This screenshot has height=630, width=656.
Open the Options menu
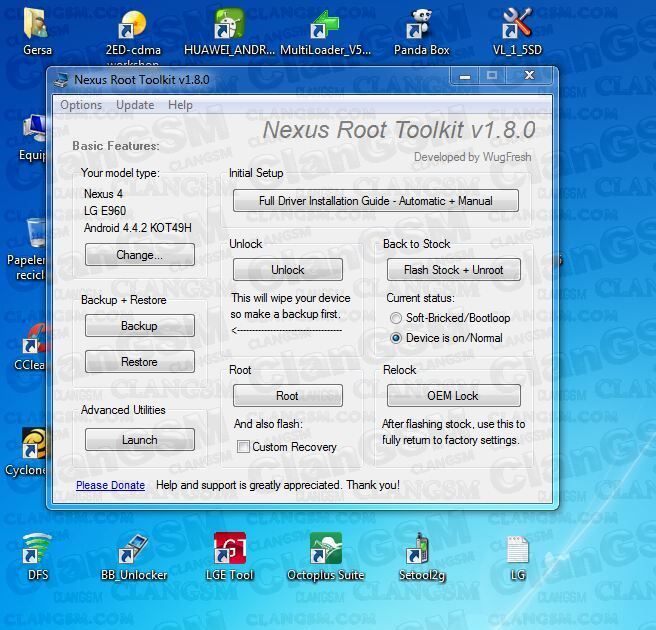[81, 105]
